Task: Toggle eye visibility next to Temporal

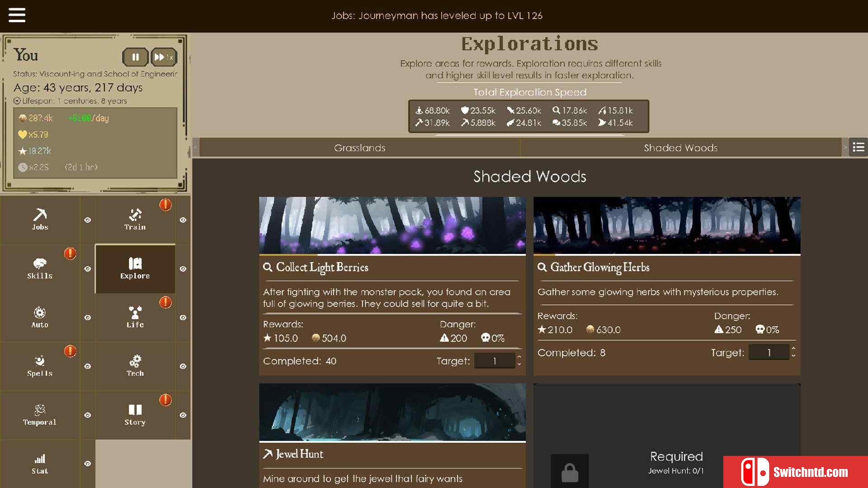Action: pos(88,415)
